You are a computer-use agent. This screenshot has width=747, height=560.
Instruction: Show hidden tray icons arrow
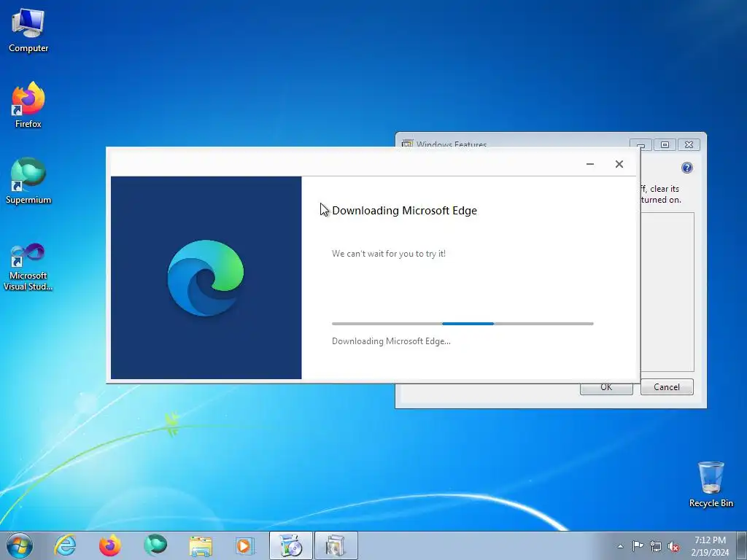pos(620,546)
